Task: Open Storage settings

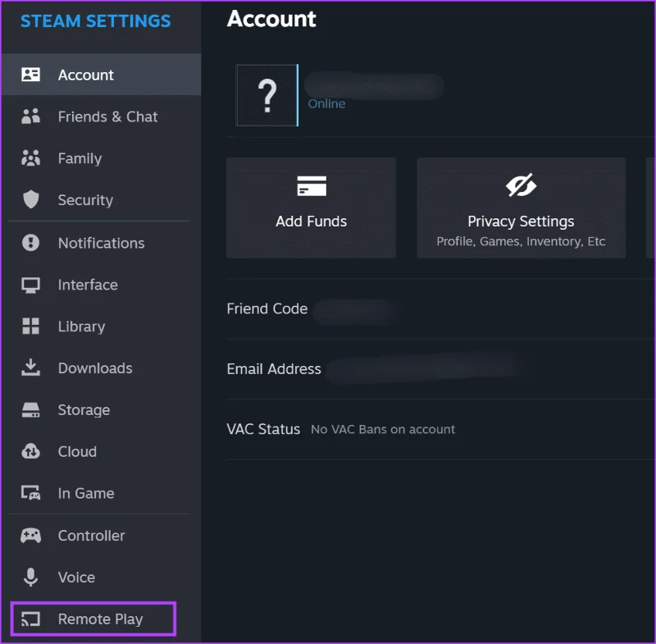Action: click(x=101, y=410)
